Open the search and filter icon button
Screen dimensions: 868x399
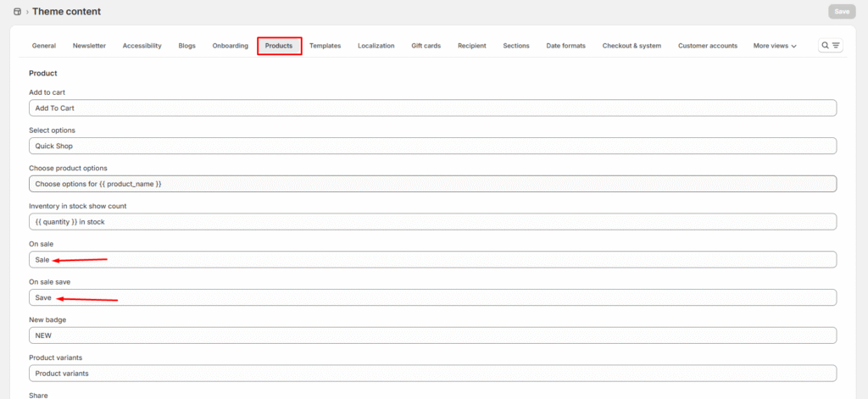coord(830,46)
